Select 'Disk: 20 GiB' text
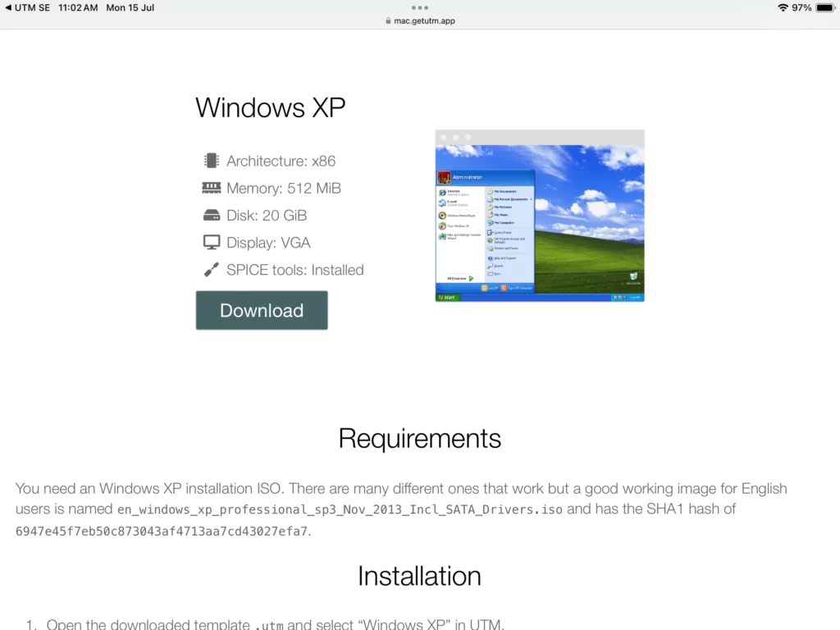Viewport: 840px width, 630px height. pos(267,216)
